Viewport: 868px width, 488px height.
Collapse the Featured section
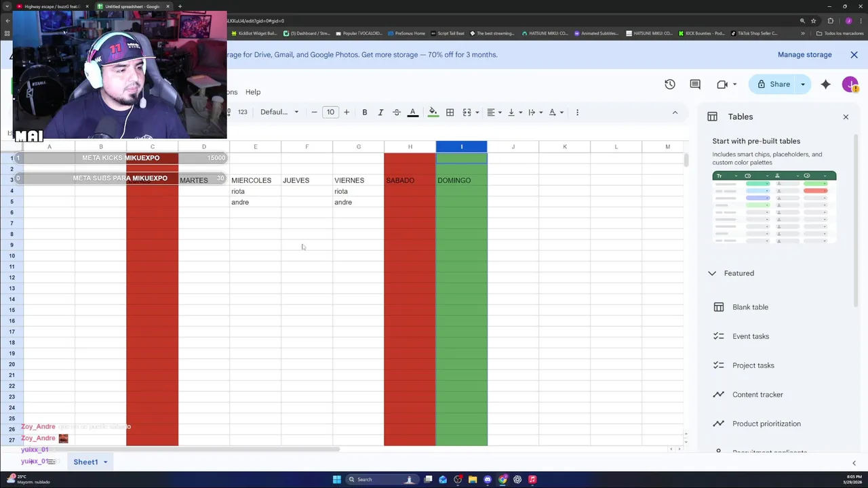click(x=712, y=273)
